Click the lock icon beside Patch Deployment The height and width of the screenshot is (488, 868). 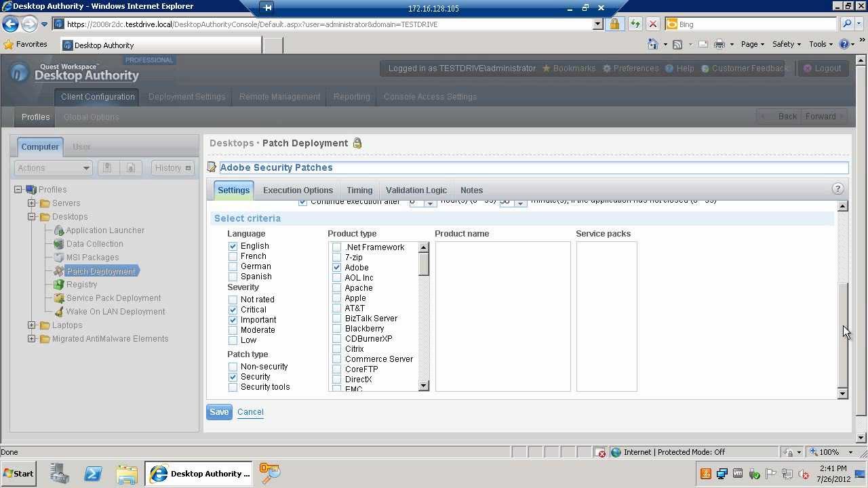pos(357,143)
